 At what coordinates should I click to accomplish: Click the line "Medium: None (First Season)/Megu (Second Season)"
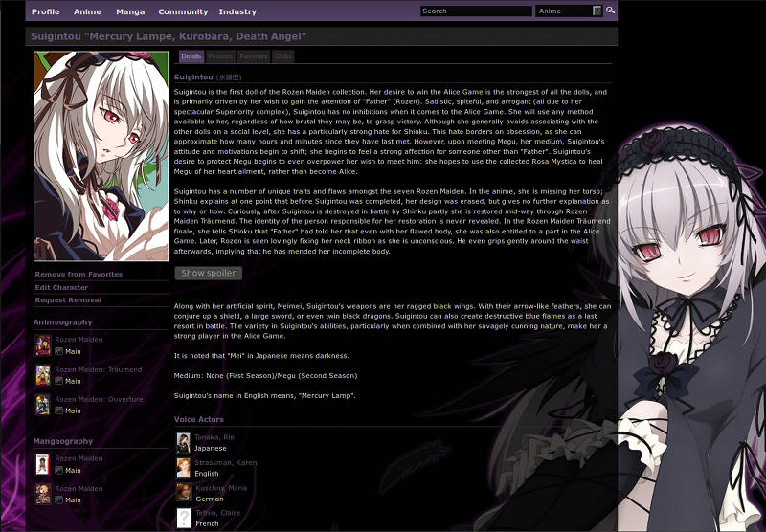click(266, 375)
